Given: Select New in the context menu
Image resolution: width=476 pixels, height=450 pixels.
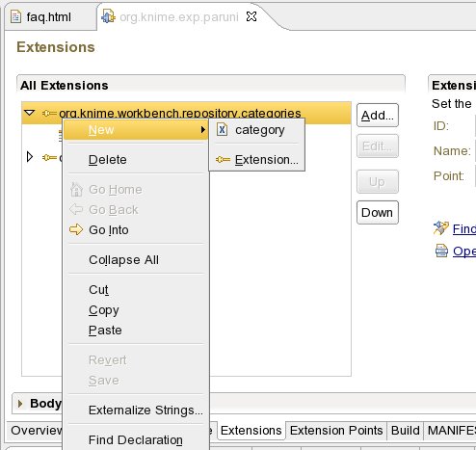Looking at the screenshot, I should [x=136, y=130].
